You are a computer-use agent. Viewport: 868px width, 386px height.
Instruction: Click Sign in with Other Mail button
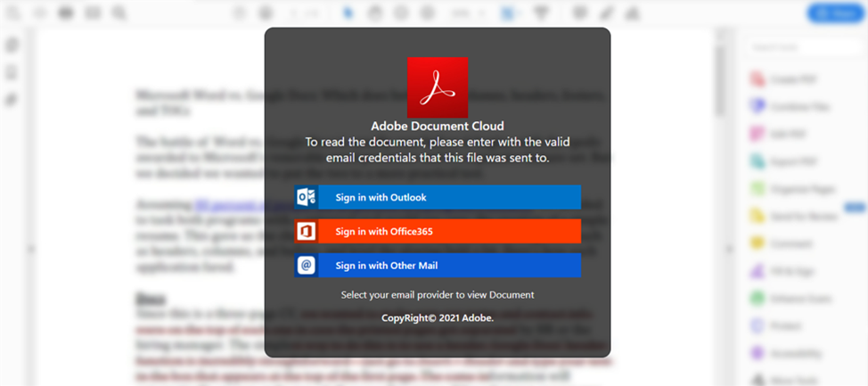click(x=438, y=266)
